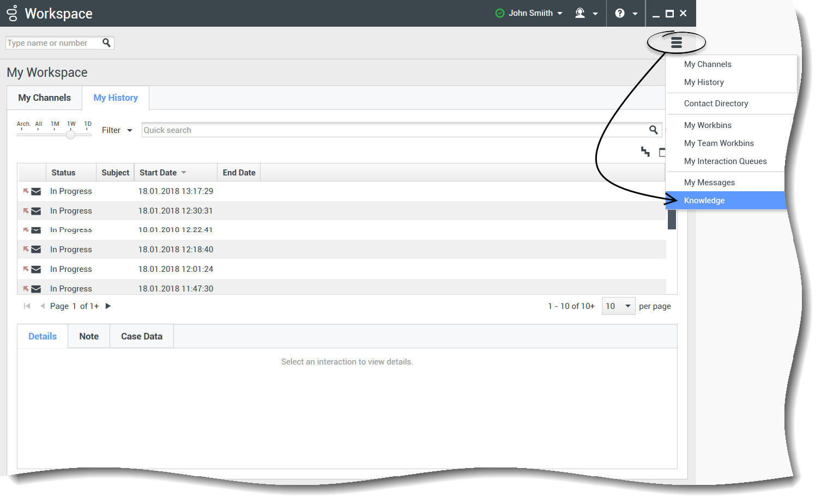
Task: Click the Help question mark icon
Action: tap(620, 13)
